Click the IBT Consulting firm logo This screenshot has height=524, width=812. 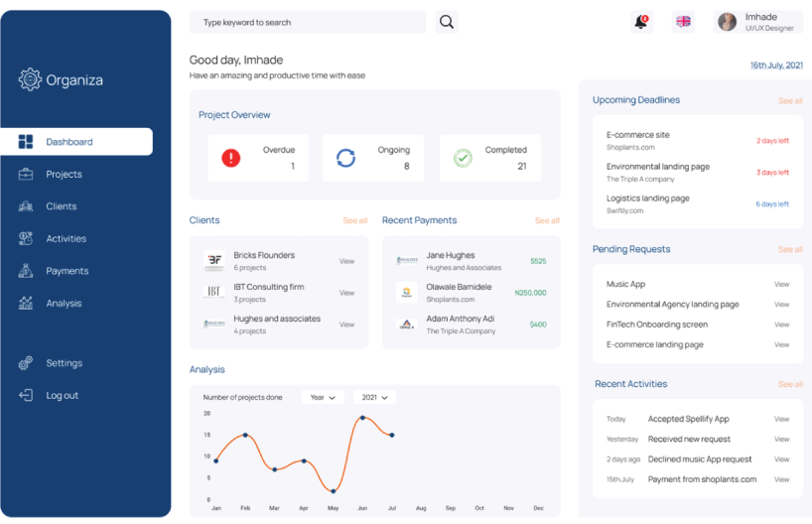pos(213,292)
